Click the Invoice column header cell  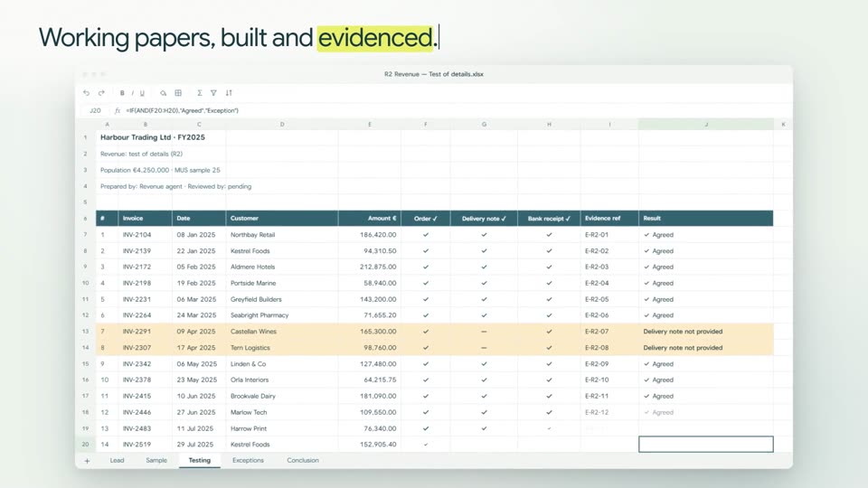point(145,219)
